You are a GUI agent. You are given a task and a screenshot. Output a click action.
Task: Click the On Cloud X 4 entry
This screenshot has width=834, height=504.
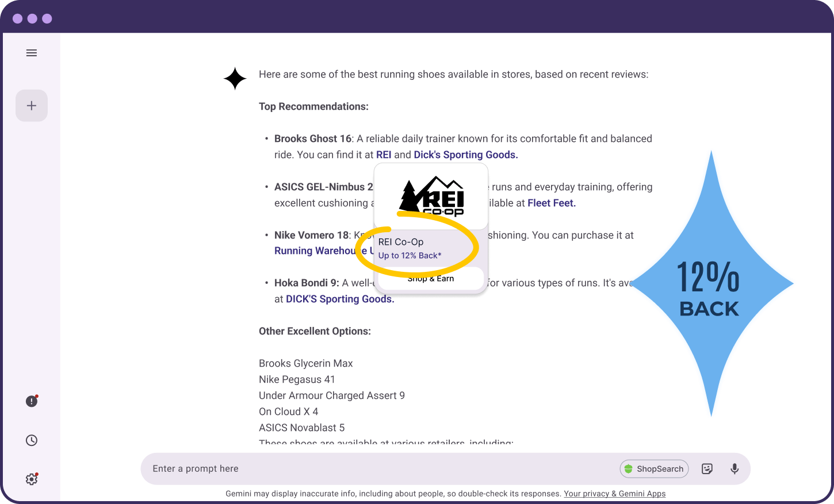[289, 411]
